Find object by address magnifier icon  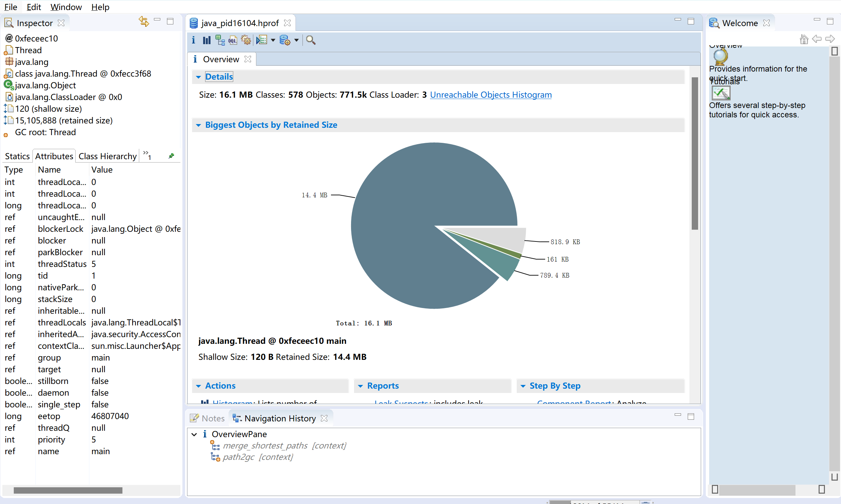pos(311,40)
